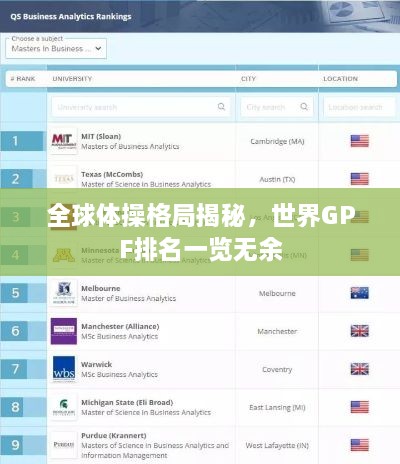Click the Australian flag in Melbourne row

(x=360, y=293)
